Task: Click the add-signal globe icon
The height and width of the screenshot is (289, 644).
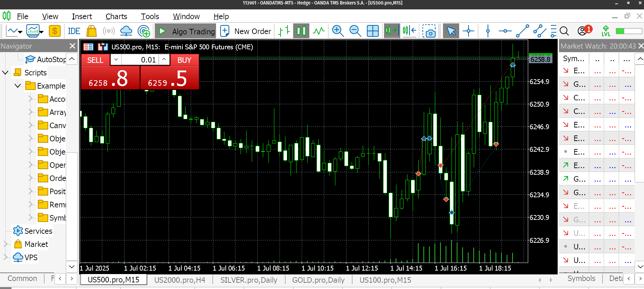Action: click(144, 31)
